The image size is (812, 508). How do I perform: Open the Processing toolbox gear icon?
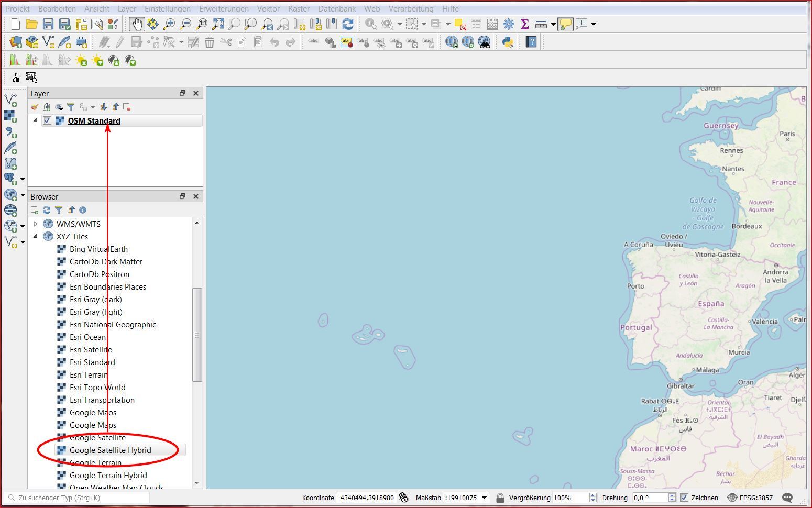tap(508, 24)
